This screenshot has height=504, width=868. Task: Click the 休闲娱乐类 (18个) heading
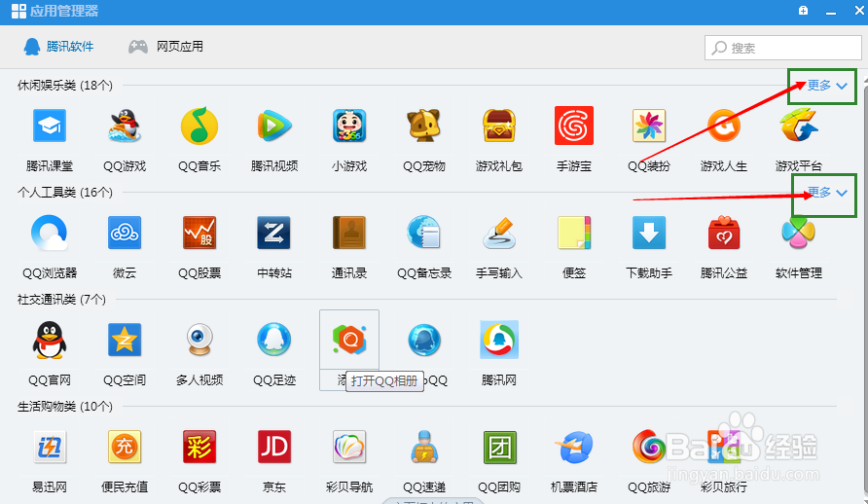(65, 86)
